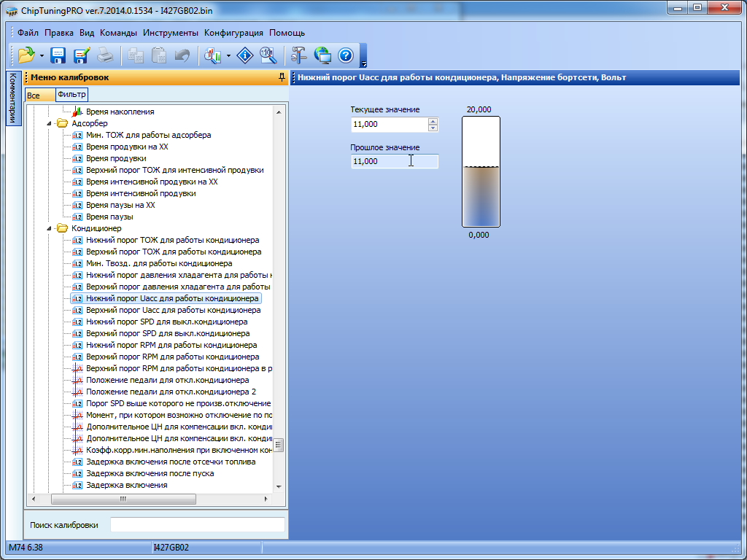The height and width of the screenshot is (560, 747).
Task: Click the globe with monitor icon
Action: 322,55
